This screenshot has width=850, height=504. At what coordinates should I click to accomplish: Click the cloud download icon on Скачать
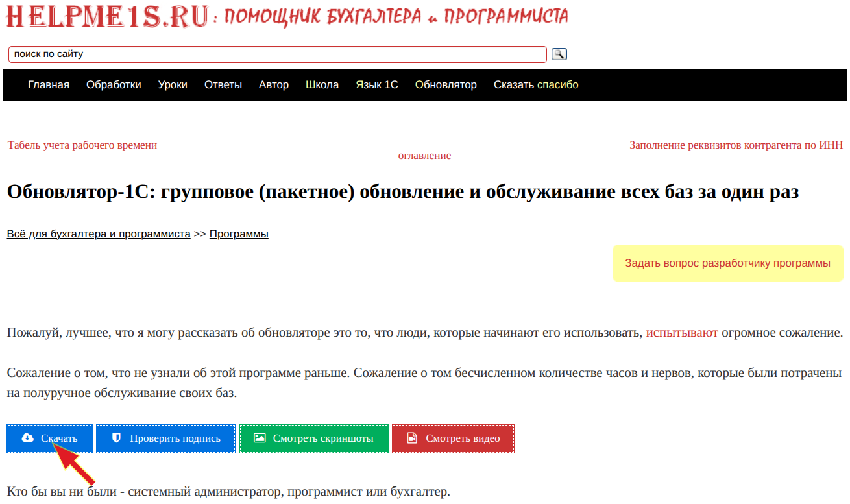pyautogui.click(x=27, y=438)
